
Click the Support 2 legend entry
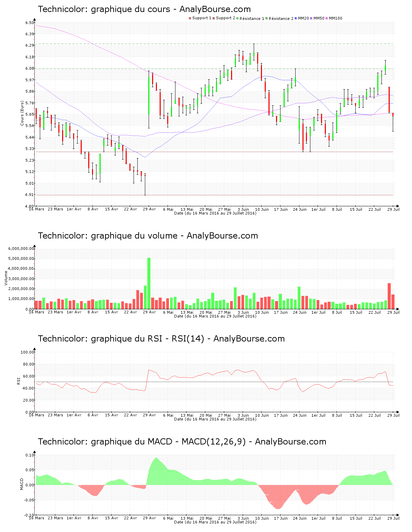[x=224, y=18]
